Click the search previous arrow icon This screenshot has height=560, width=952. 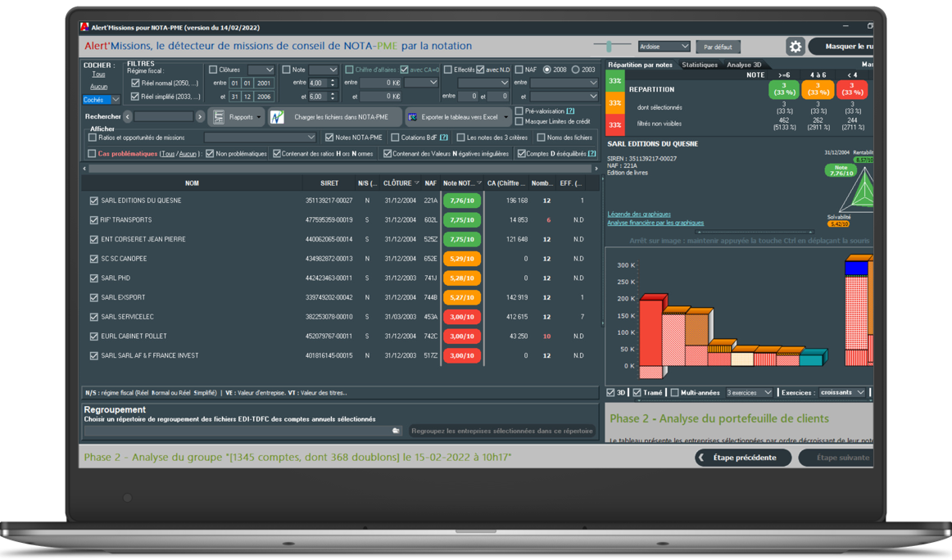(128, 117)
